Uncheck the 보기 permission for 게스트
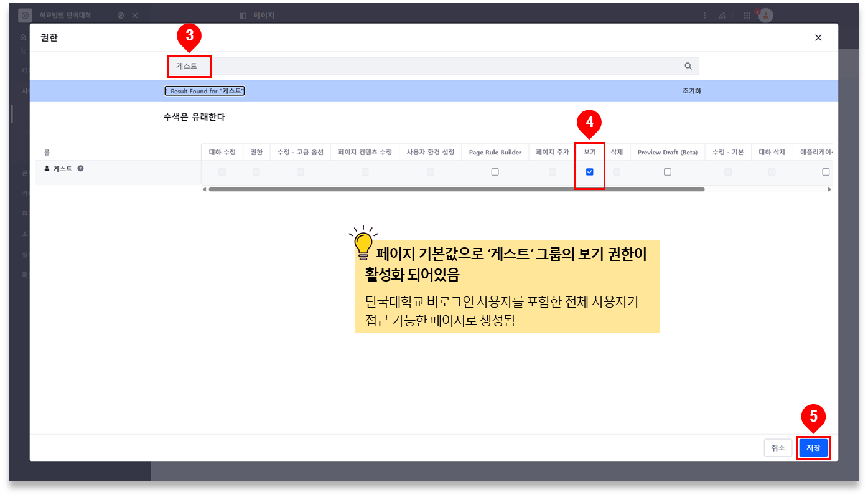The width and height of the screenshot is (868, 497). click(x=589, y=172)
